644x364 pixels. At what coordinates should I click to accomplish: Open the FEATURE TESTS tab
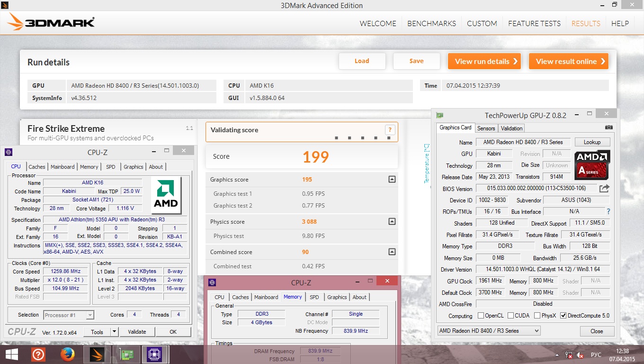click(x=534, y=23)
